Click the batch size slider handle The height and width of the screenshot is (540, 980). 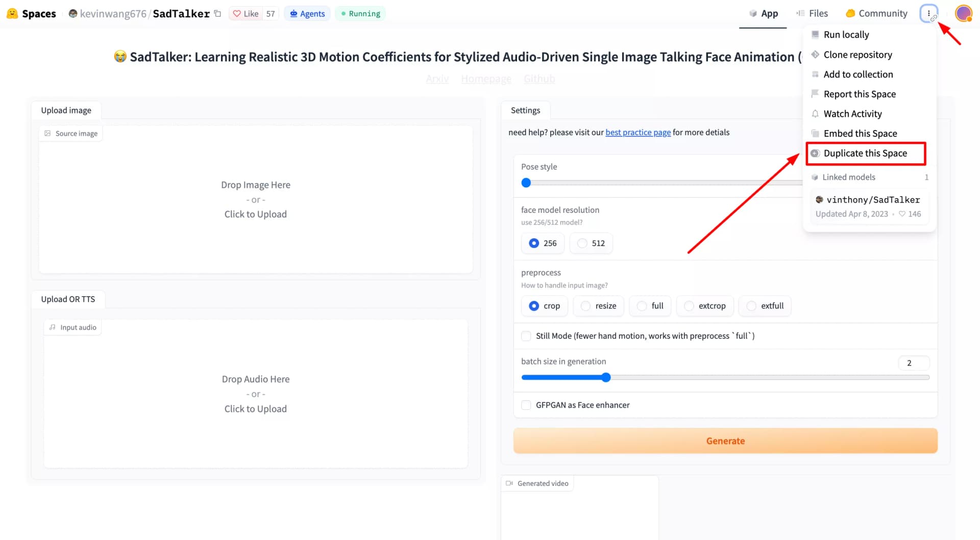coord(606,378)
